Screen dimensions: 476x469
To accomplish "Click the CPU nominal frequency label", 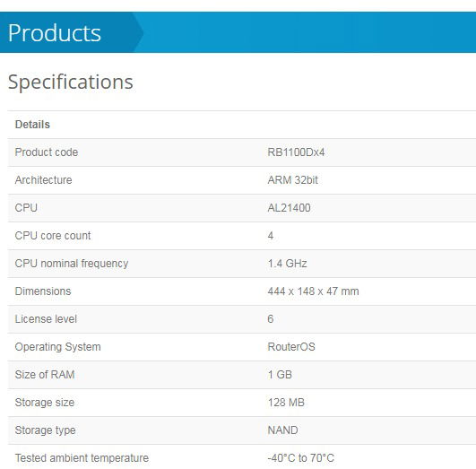I will pos(72,264).
